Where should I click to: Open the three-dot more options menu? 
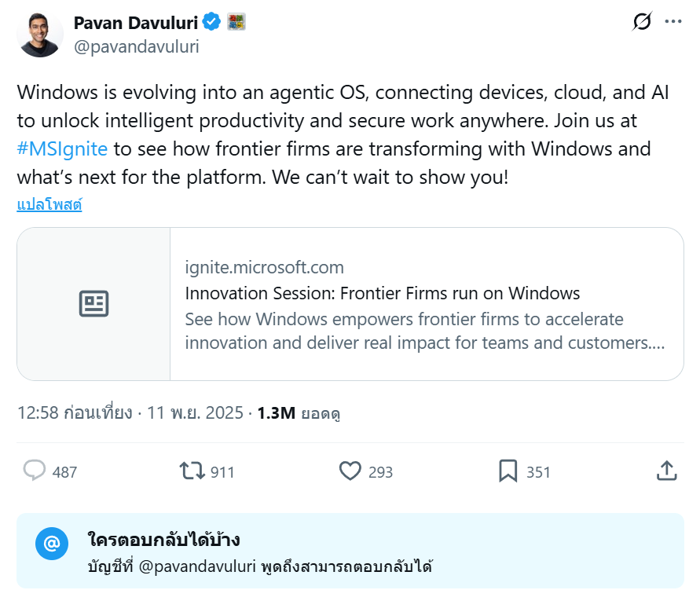tap(673, 22)
